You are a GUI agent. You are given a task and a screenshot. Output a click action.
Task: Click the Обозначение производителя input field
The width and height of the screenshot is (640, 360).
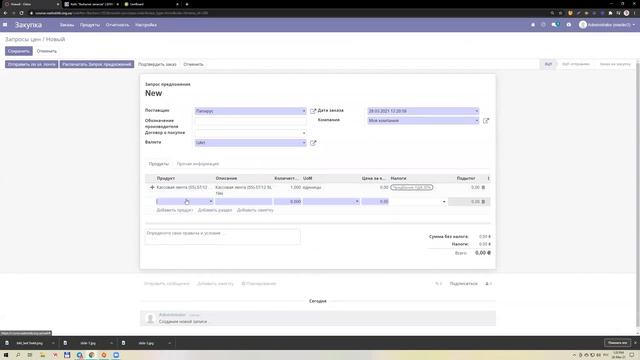(x=250, y=121)
